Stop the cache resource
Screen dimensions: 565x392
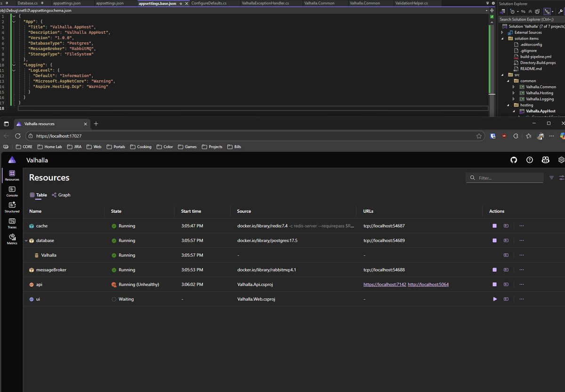(x=494, y=226)
